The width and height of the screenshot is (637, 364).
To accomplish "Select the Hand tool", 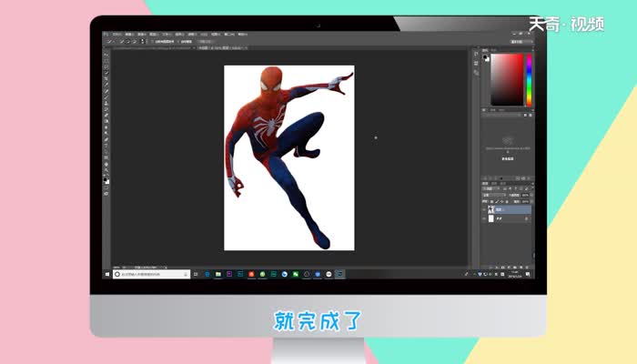I will point(106,164).
